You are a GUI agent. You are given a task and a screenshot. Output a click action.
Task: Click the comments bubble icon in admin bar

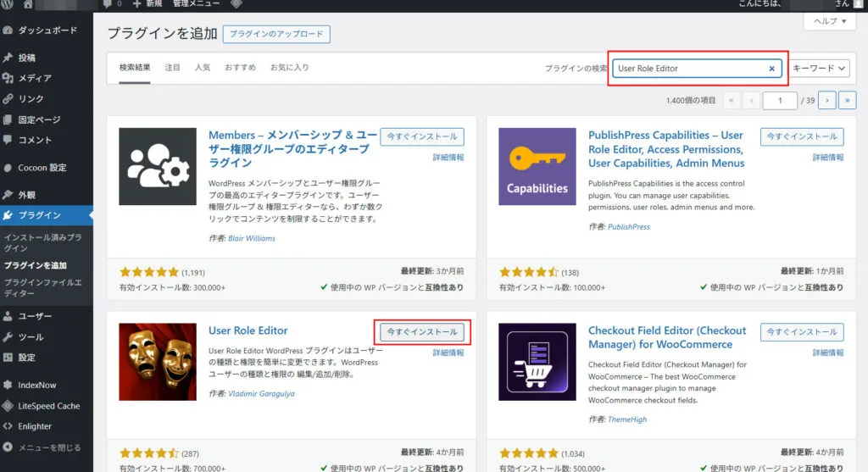coord(107,5)
